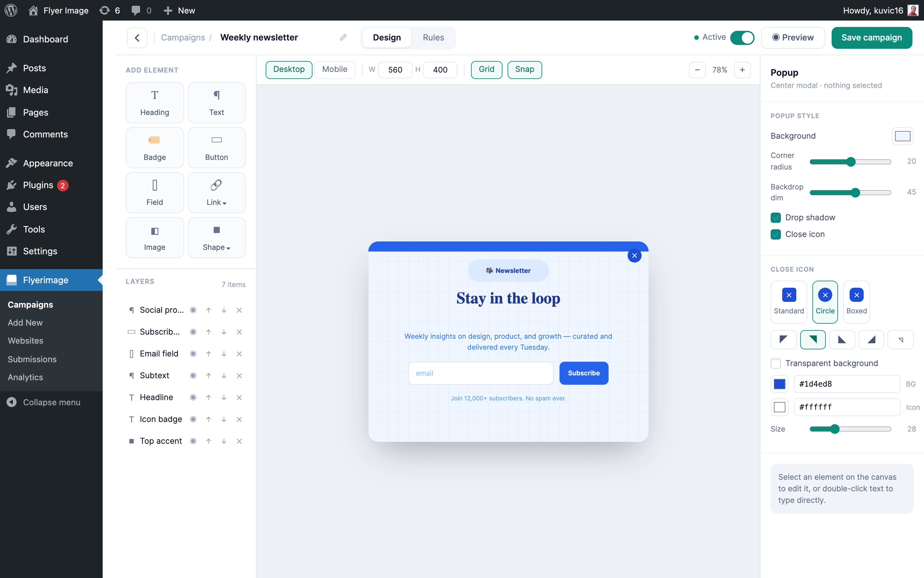Add a Heading element
Image resolution: width=924 pixels, height=578 pixels.
155,103
